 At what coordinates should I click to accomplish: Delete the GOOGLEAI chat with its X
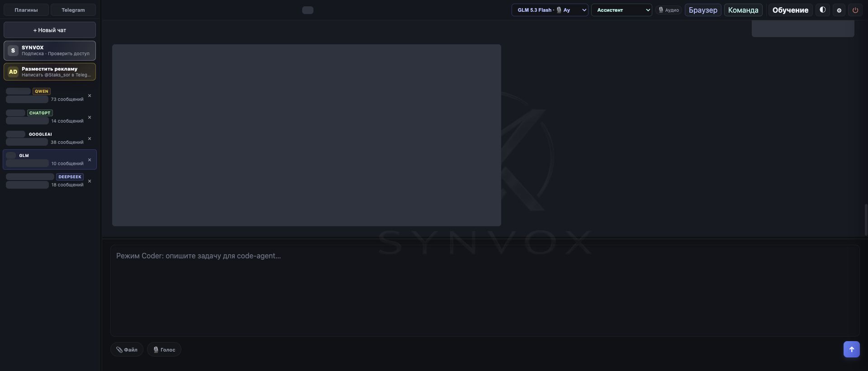[90, 138]
